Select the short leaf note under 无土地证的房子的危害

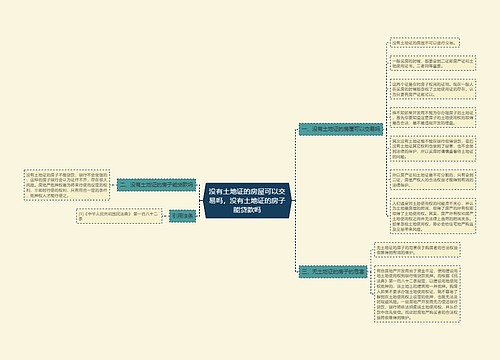tap(417, 250)
